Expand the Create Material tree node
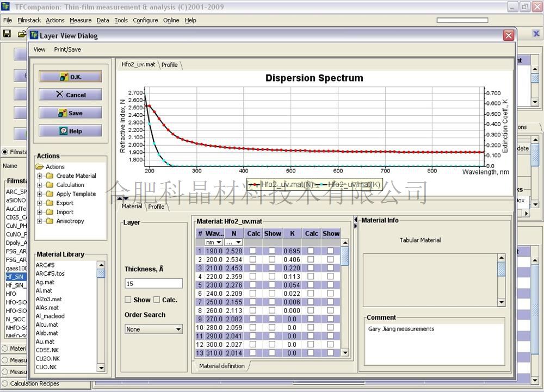Screen dimensions: 544x392 click(40, 176)
